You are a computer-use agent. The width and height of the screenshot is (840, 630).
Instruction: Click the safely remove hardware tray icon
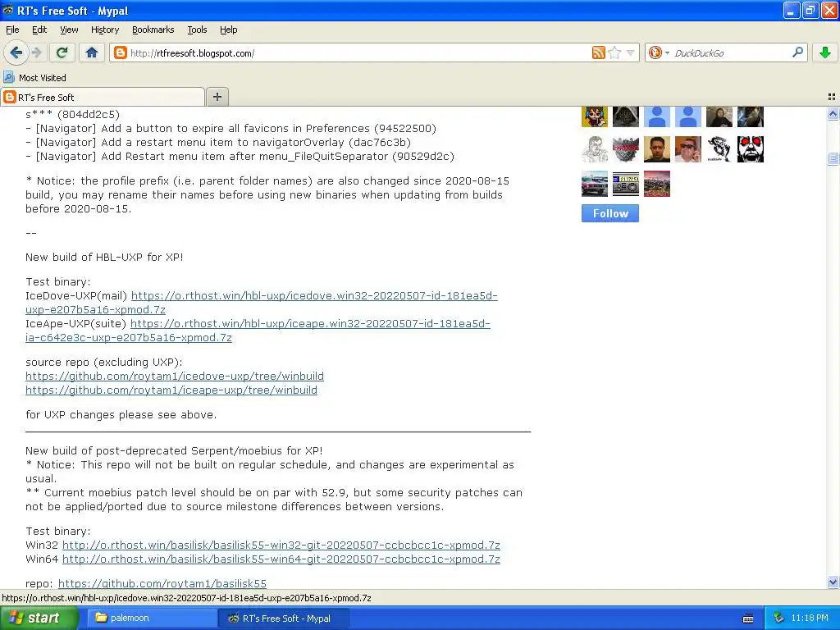(x=779, y=618)
